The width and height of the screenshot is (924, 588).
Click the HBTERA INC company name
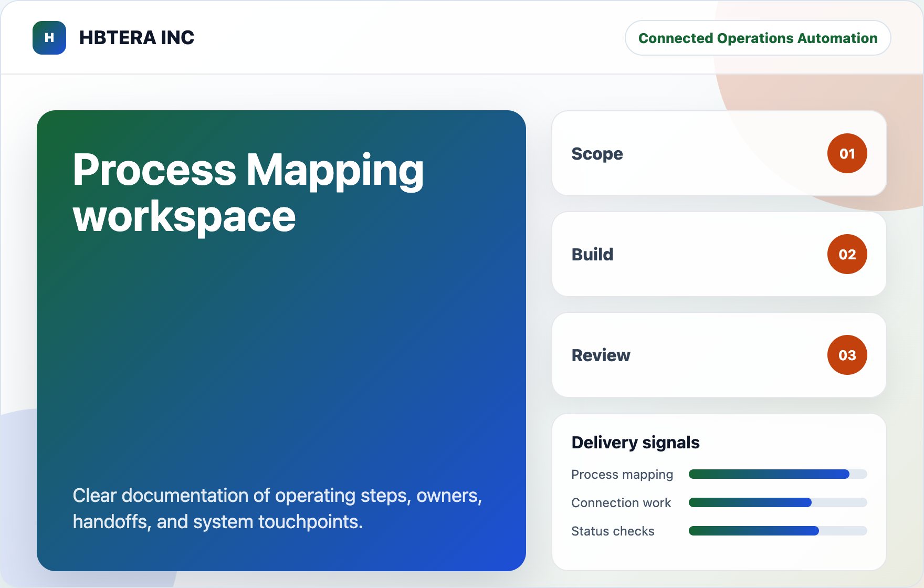[x=136, y=38]
